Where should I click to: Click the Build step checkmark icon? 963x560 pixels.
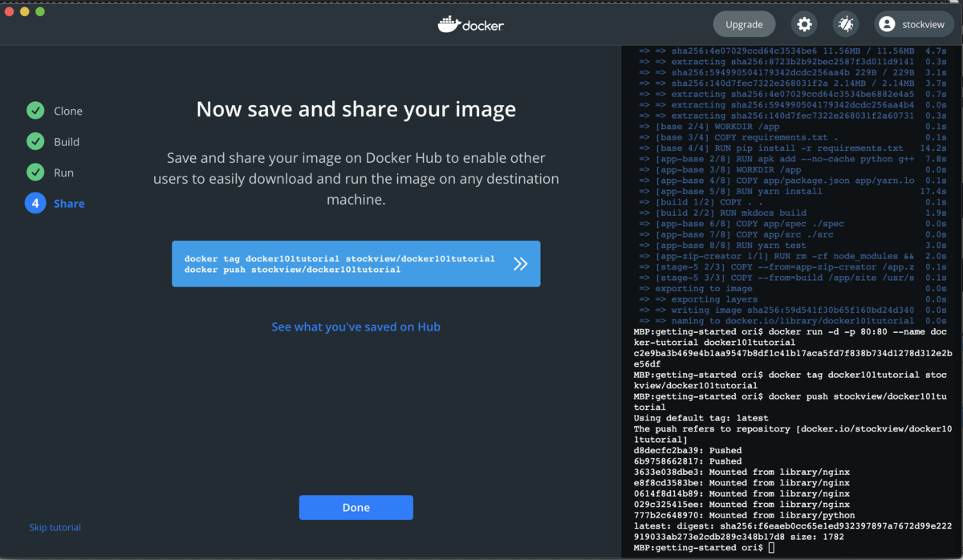[35, 141]
